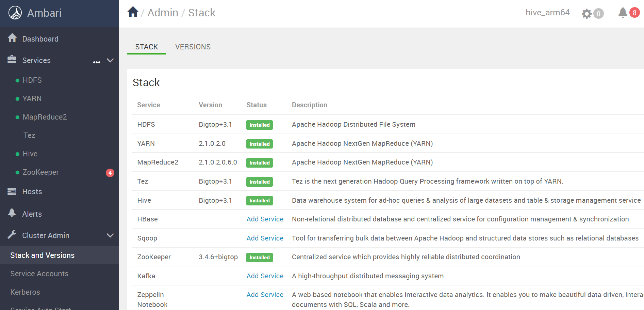Open Tez service in sidebar

(x=29, y=135)
